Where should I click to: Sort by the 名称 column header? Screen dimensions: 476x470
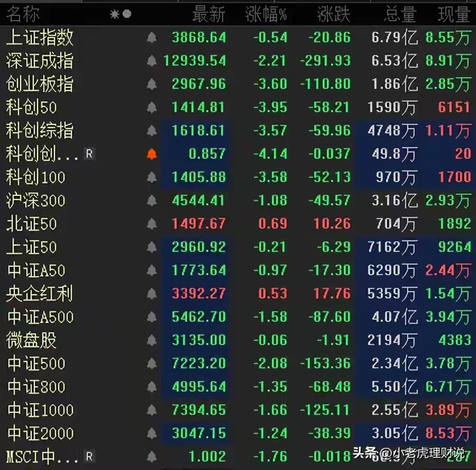pos(23,14)
